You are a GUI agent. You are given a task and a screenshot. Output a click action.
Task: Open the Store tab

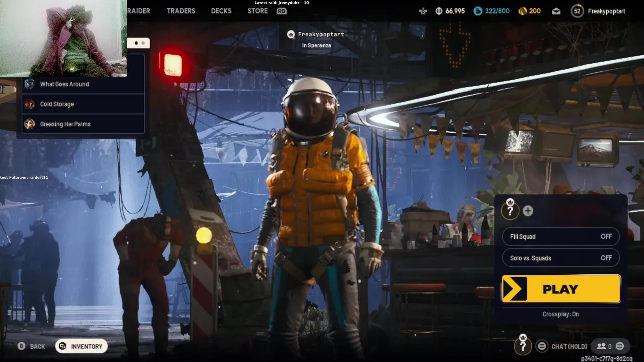pos(258,11)
